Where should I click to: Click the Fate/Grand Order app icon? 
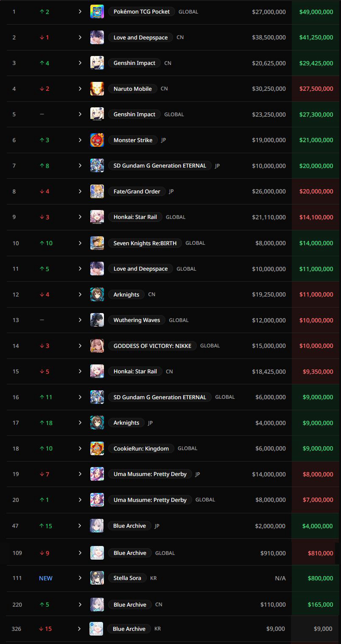point(97,191)
